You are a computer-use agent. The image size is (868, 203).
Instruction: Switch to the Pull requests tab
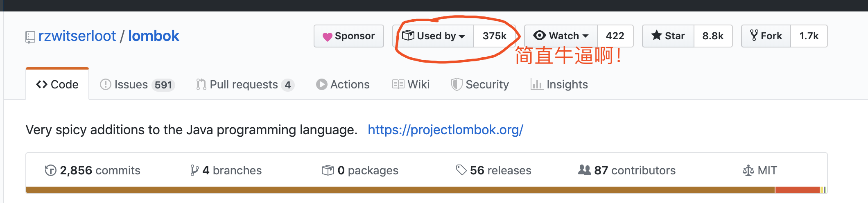click(244, 84)
